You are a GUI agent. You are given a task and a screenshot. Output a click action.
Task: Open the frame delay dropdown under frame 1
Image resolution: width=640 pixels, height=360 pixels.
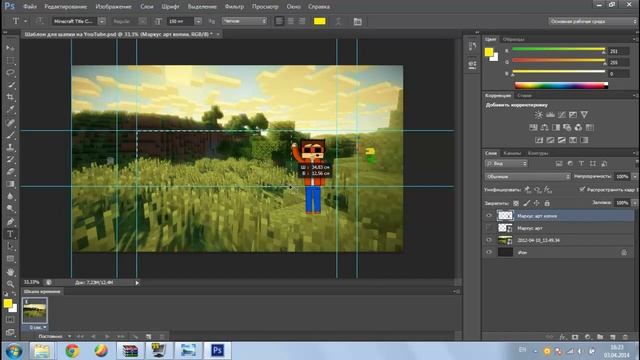point(38,327)
